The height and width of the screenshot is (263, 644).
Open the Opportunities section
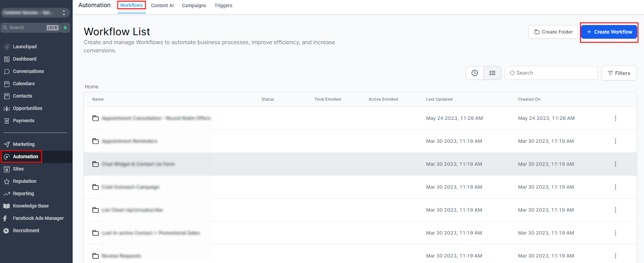point(27,108)
